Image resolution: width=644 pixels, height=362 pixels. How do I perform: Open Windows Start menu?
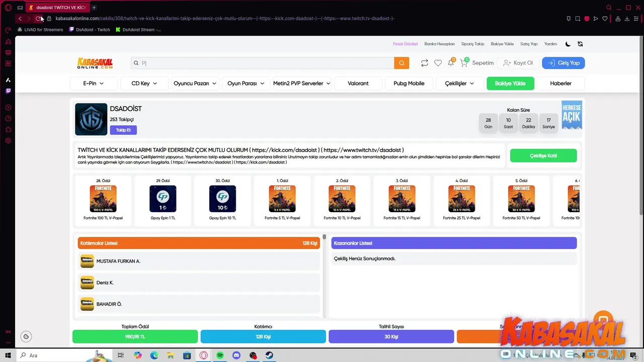(x=8, y=355)
